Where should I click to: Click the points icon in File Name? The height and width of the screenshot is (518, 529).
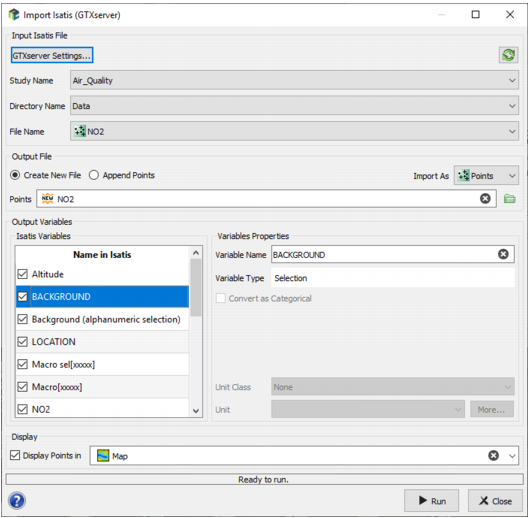click(80, 131)
